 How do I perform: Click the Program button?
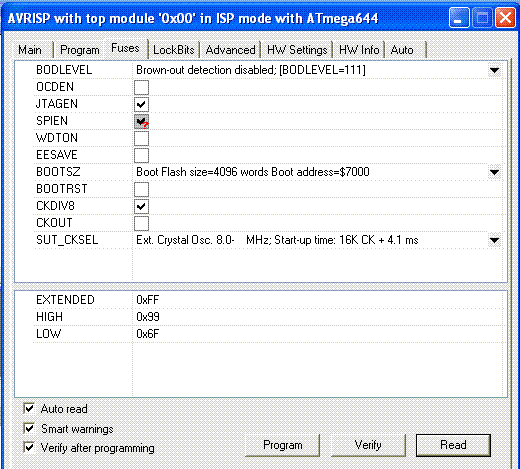[x=283, y=445]
